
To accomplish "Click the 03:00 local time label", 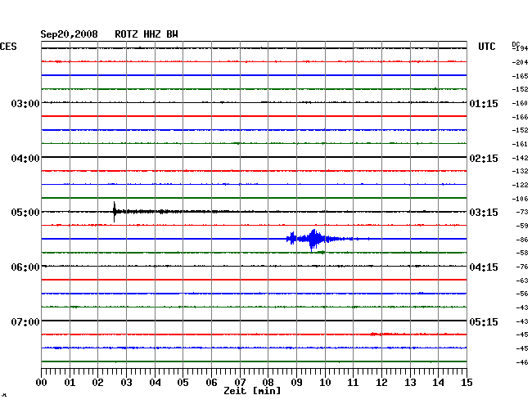I will [25, 103].
